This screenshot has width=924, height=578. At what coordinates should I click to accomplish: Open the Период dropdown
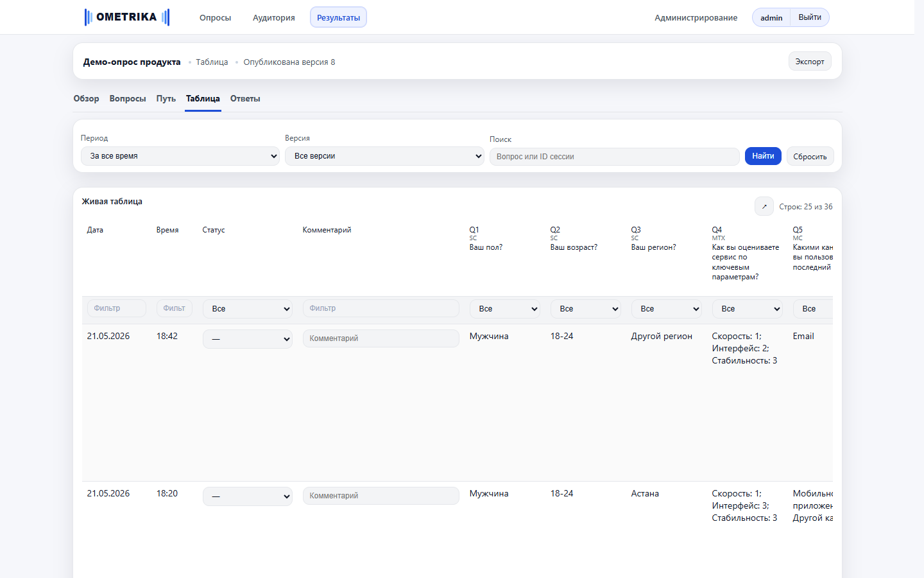(x=180, y=156)
